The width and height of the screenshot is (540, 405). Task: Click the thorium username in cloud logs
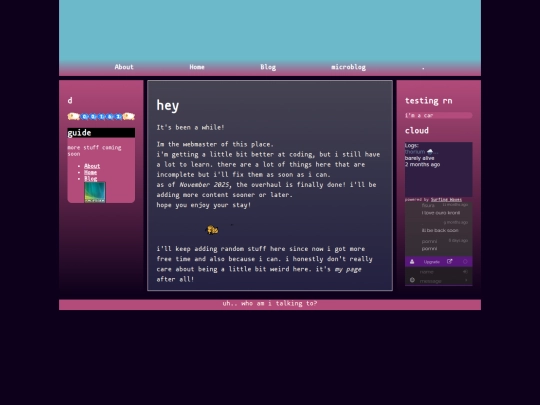tap(415, 152)
